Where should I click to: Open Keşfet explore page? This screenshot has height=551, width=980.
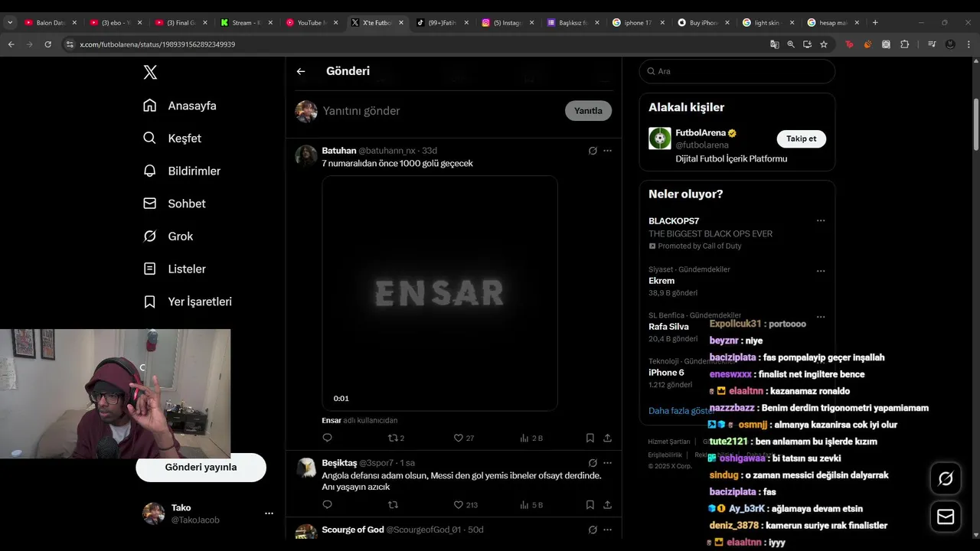pyautogui.click(x=172, y=139)
